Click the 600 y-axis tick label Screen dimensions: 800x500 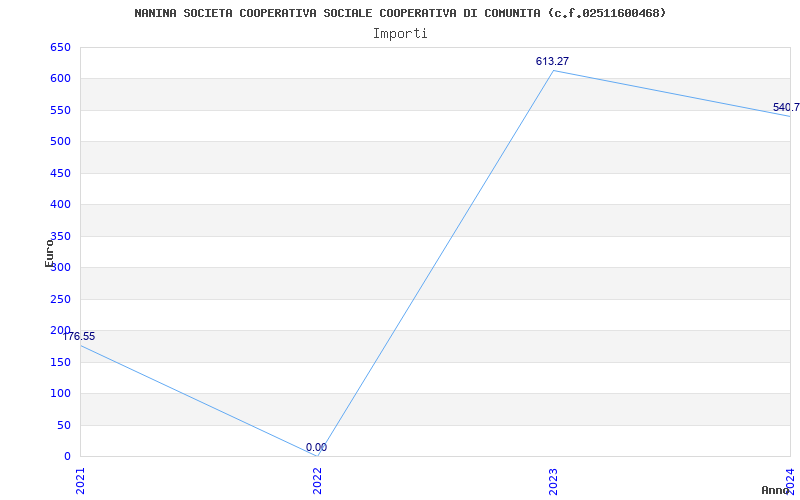click(60, 79)
